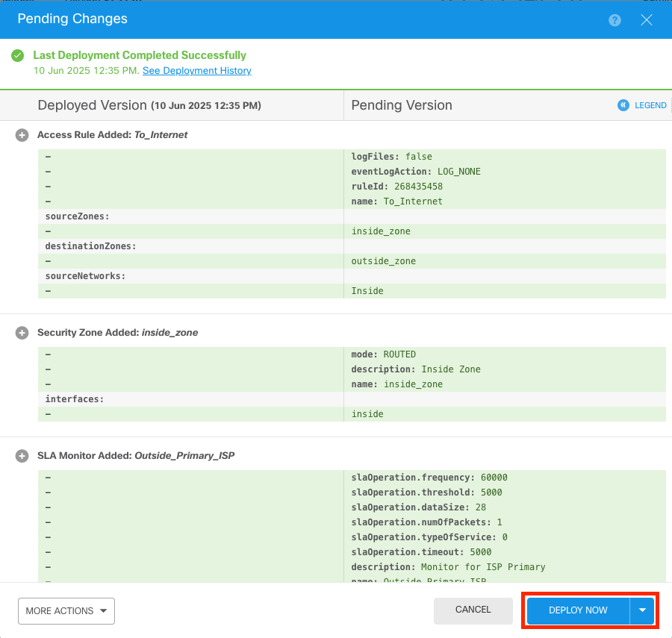Viewport: 672px width, 638px height.
Task: Click the 'eventLogAction: LOG_NONE' line
Action: (416, 172)
